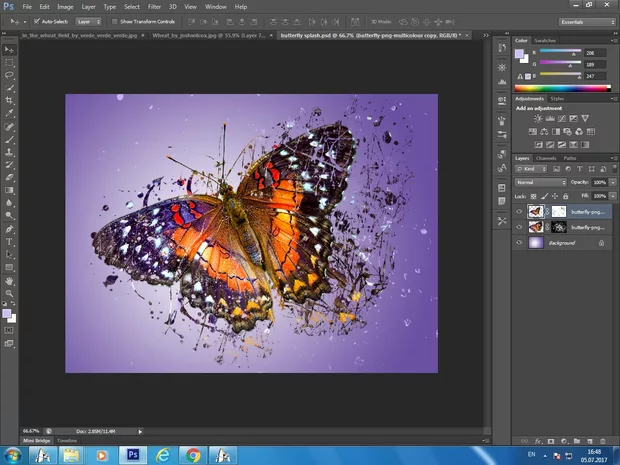Select the top butterfly-png layer thumbnail
The width and height of the screenshot is (620, 465).
(536, 212)
